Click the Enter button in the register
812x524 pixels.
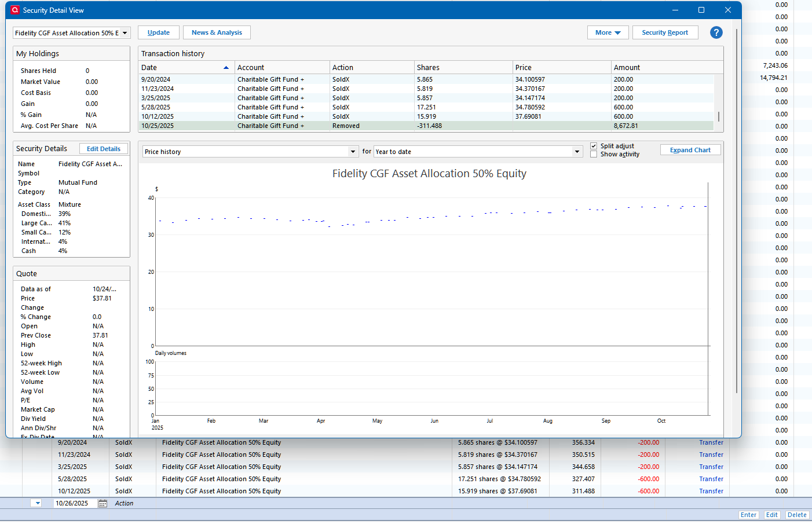click(748, 515)
